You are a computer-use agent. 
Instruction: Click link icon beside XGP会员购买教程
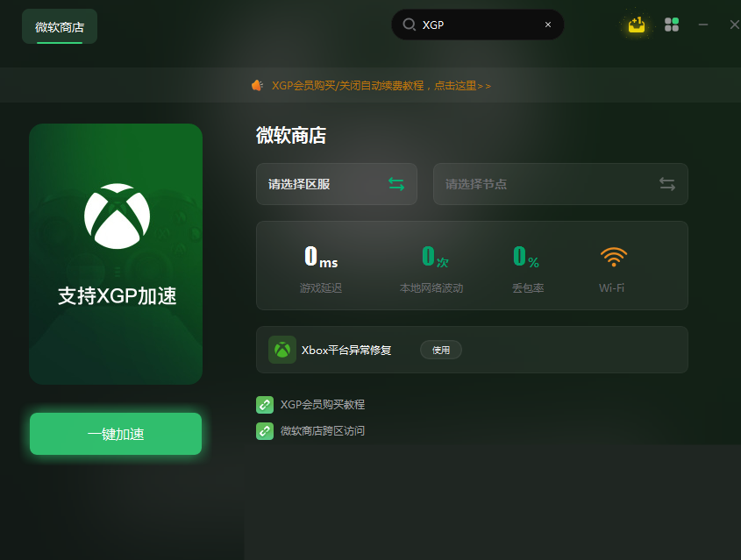point(265,405)
